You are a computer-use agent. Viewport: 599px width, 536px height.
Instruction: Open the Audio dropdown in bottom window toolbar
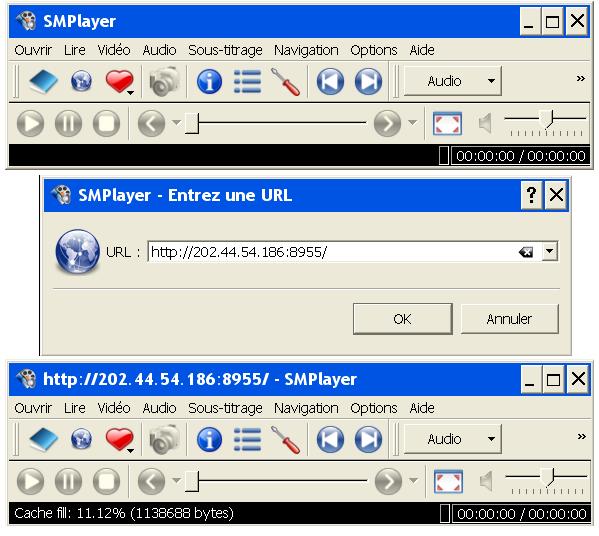coord(453,439)
